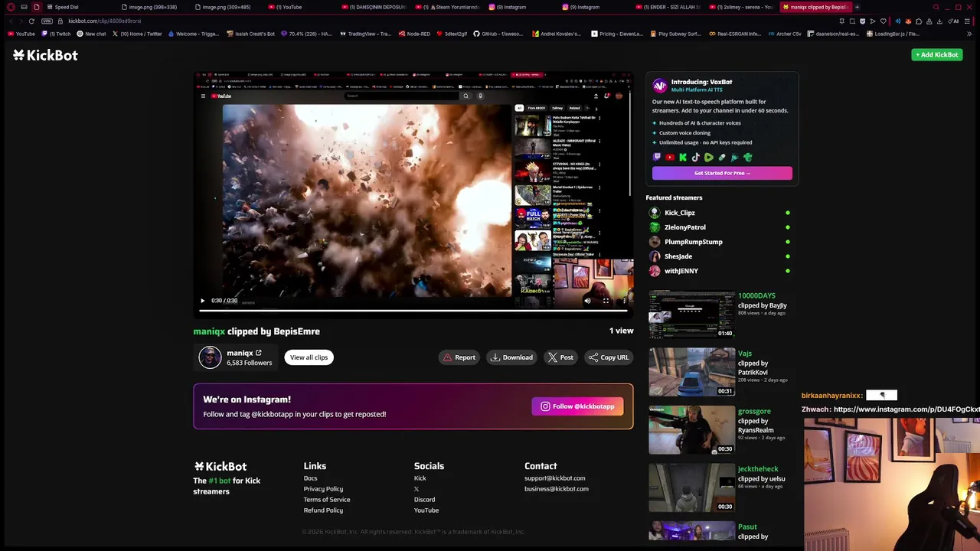Screen dimensions: 980x551
Task: Click the Twitch platform icon in VoxBot card
Action: (x=657, y=158)
